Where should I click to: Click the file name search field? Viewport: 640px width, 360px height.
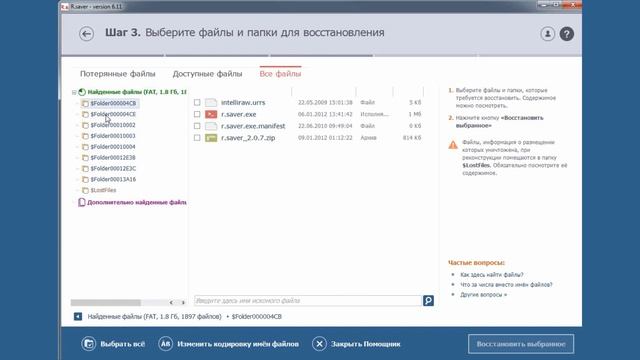click(308, 301)
